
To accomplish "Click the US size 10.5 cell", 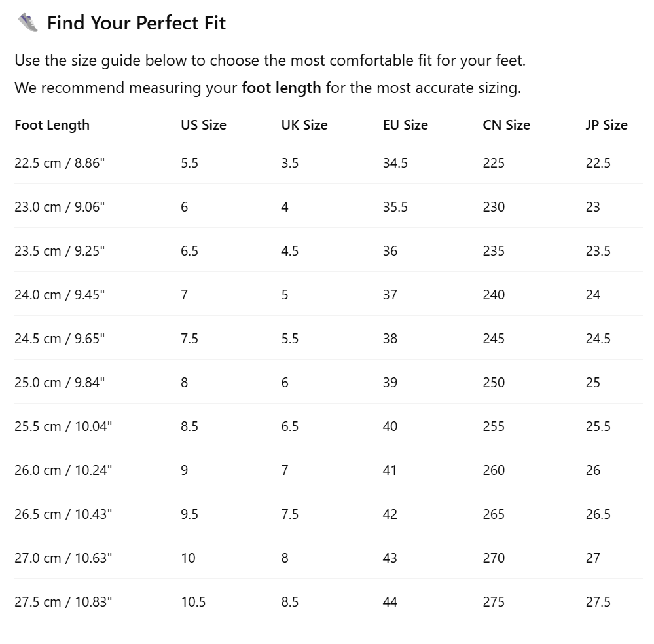I will click(193, 602).
